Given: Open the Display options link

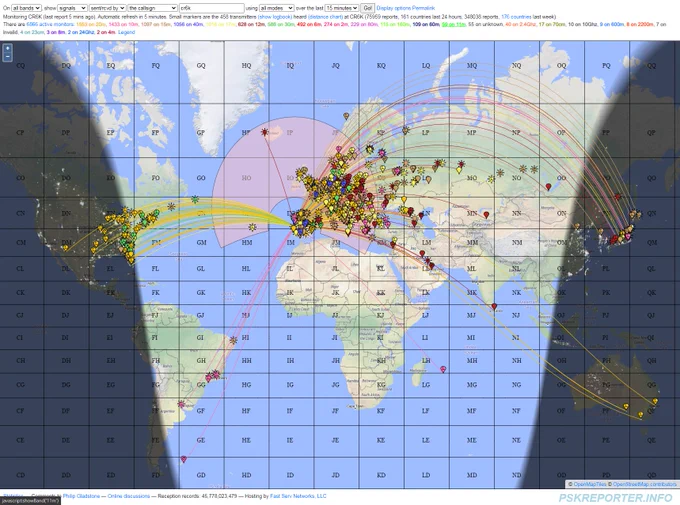Looking at the screenshot, I should coord(393,8).
